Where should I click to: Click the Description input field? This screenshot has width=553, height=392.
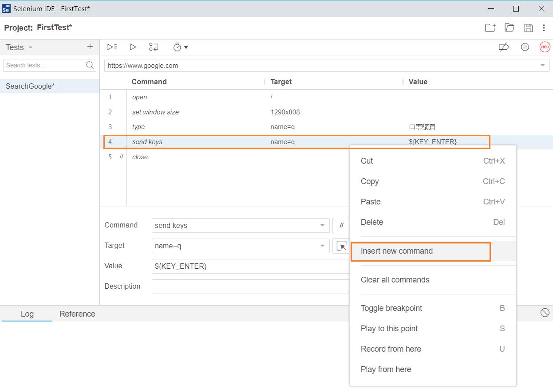click(251, 286)
